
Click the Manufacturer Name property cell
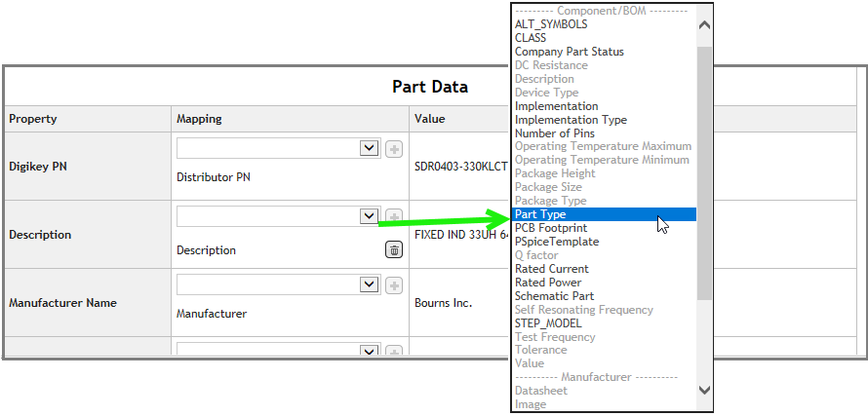click(88, 303)
